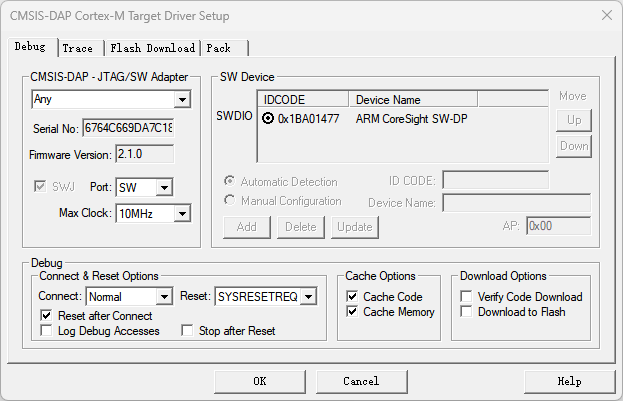This screenshot has height=401, width=623.
Task: Click the Add device button
Action: pos(247,227)
